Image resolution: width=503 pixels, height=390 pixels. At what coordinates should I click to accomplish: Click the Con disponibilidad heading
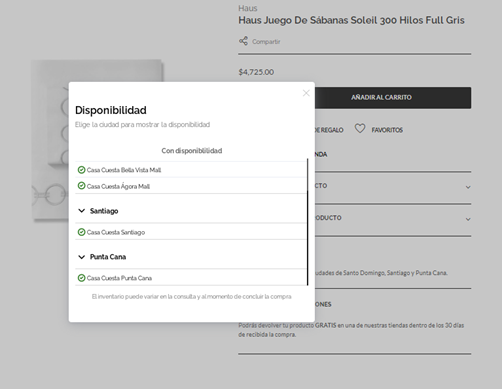[192, 151]
